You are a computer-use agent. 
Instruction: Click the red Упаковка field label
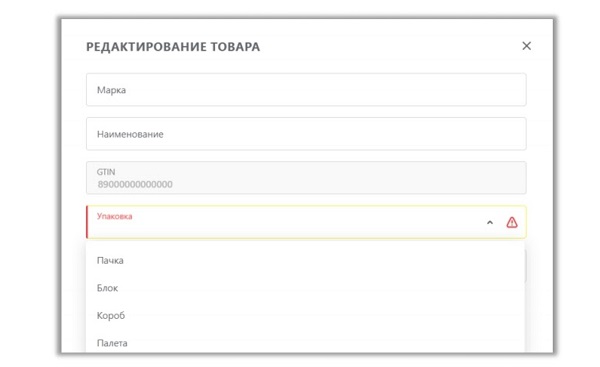click(114, 216)
